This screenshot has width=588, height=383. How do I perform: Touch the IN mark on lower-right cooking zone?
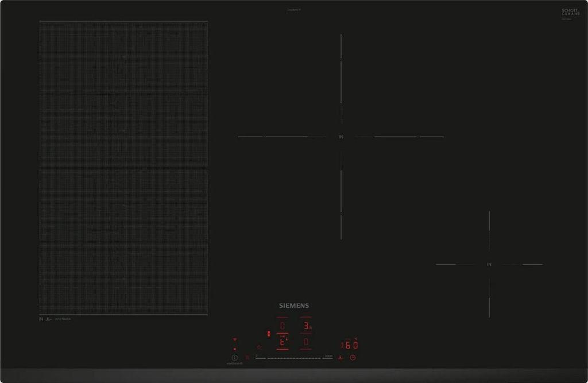(489, 264)
